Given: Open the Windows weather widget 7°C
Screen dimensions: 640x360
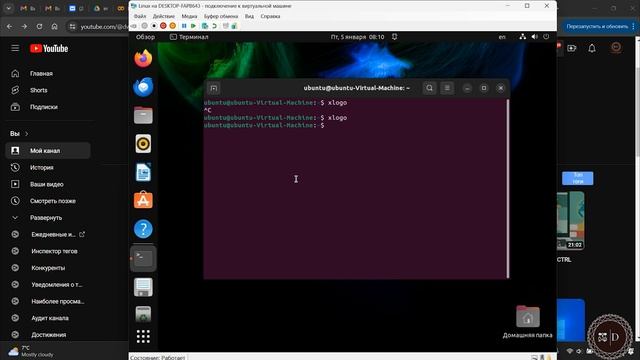Looking at the screenshot, I should (32, 351).
